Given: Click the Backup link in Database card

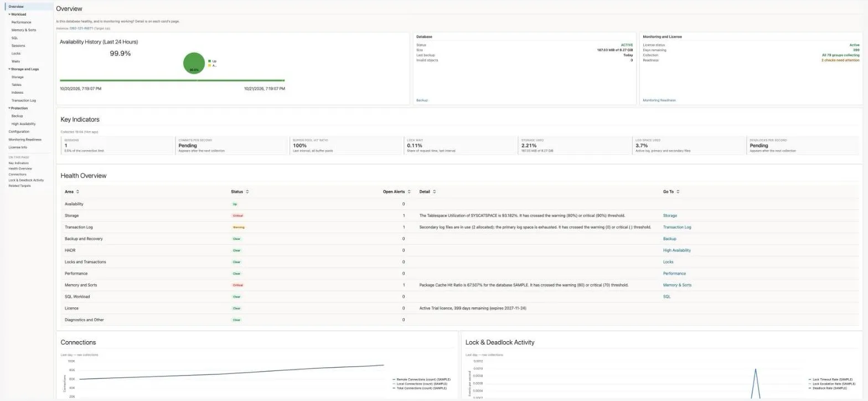Looking at the screenshot, I should 422,100.
